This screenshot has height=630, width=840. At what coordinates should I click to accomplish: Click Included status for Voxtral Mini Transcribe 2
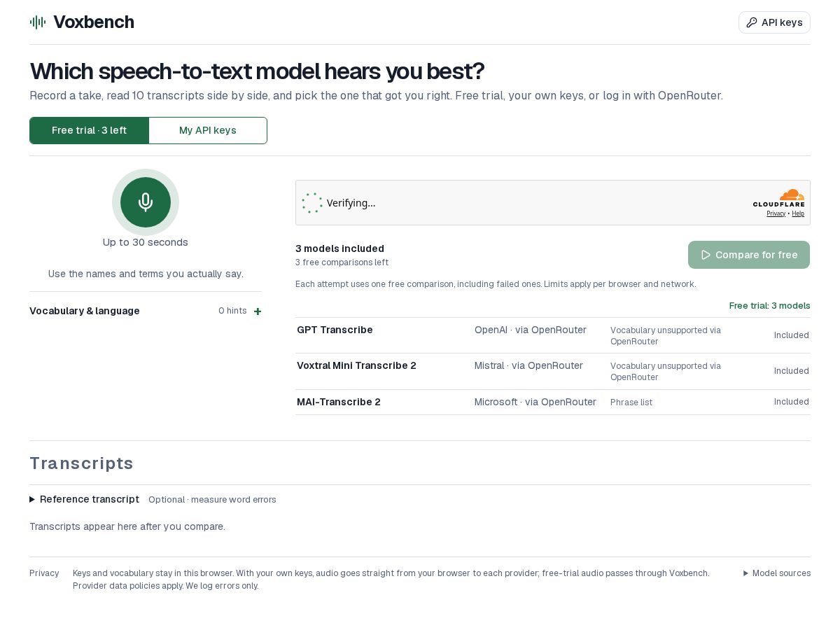(x=792, y=371)
